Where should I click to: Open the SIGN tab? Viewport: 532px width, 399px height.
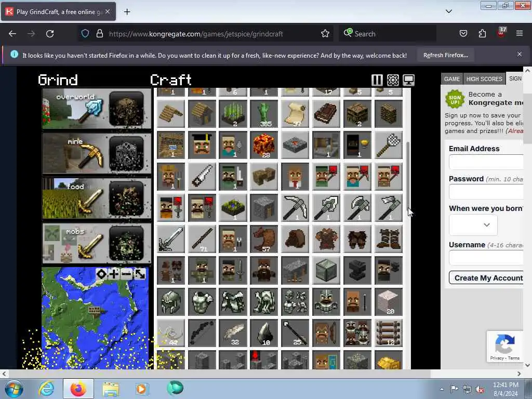[x=515, y=78]
